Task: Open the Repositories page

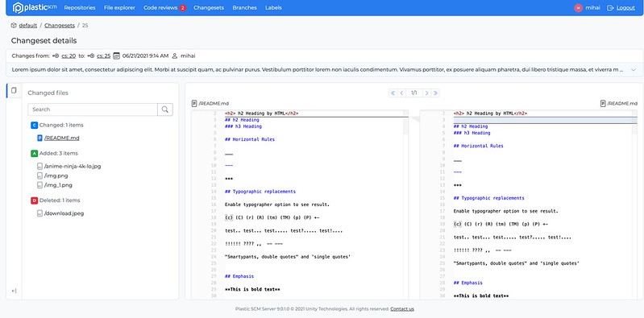Action: [x=80, y=8]
